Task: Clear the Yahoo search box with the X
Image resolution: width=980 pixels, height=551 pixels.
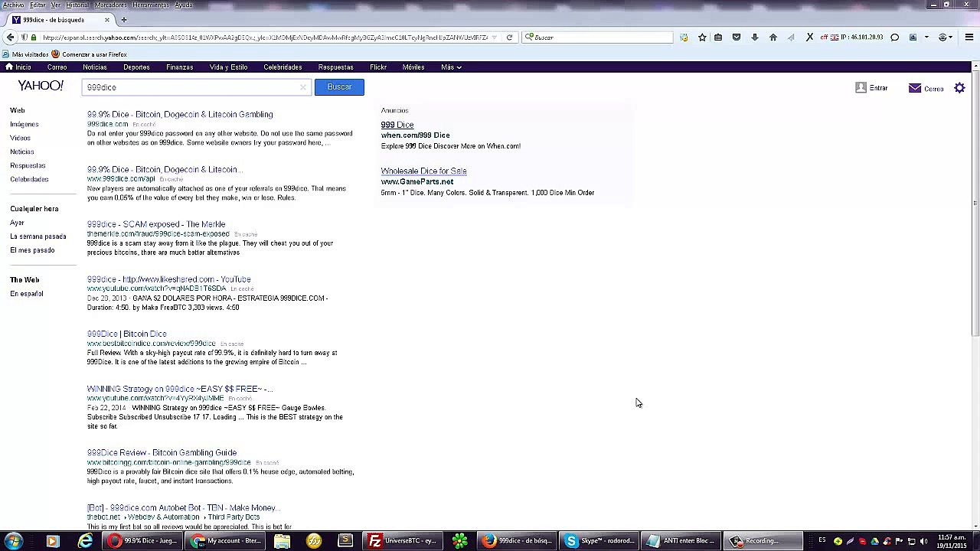Action: pos(303,87)
